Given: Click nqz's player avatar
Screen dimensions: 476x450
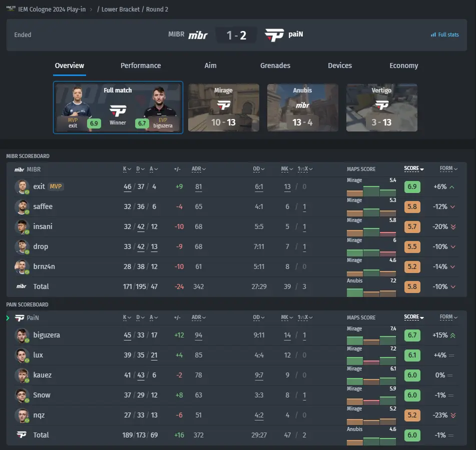Looking at the screenshot, I should tap(22, 415).
